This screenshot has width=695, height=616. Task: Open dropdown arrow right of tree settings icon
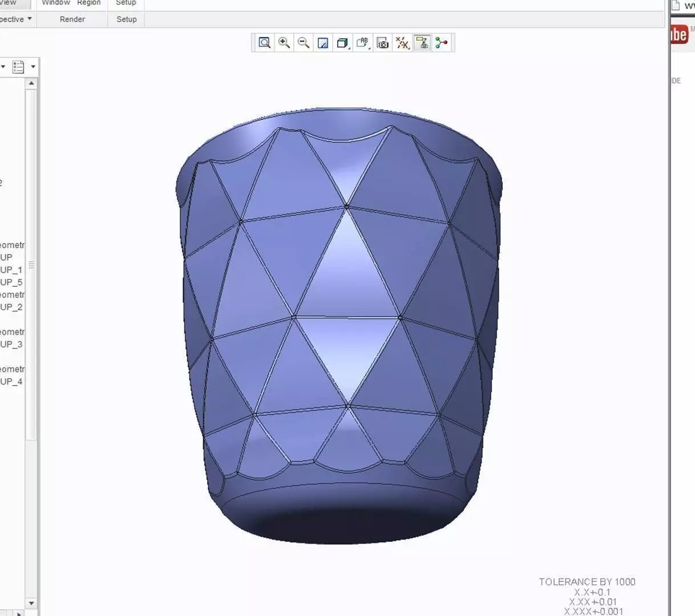pyautogui.click(x=33, y=67)
